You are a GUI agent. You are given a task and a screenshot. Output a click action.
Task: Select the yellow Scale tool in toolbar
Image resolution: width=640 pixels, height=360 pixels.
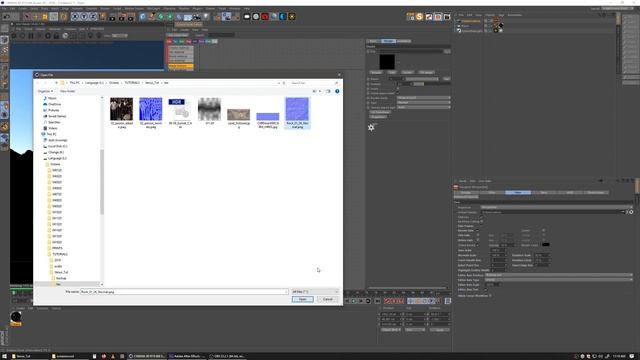[45, 17]
